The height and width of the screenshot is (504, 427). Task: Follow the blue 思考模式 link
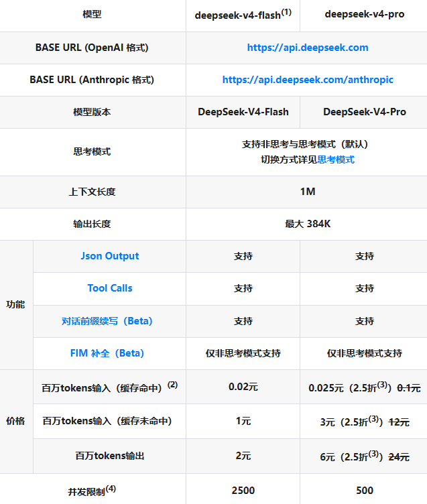336,160
